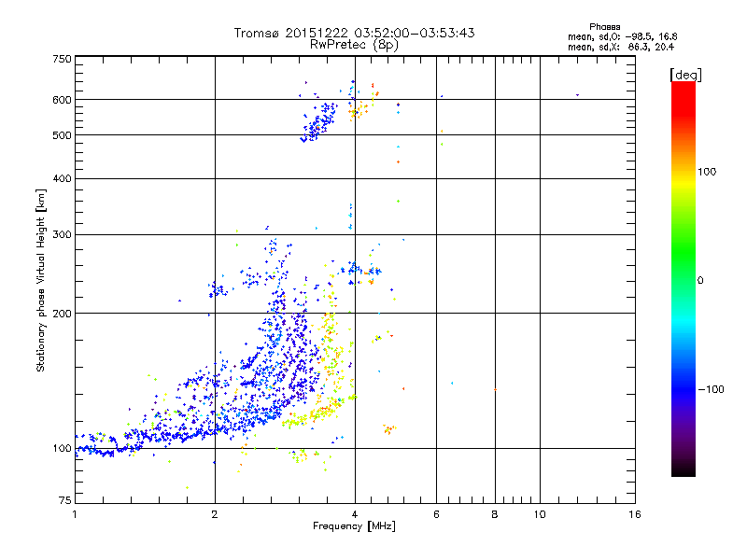Click the blue echo cluster between 500 and 600 km

click(318, 122)
